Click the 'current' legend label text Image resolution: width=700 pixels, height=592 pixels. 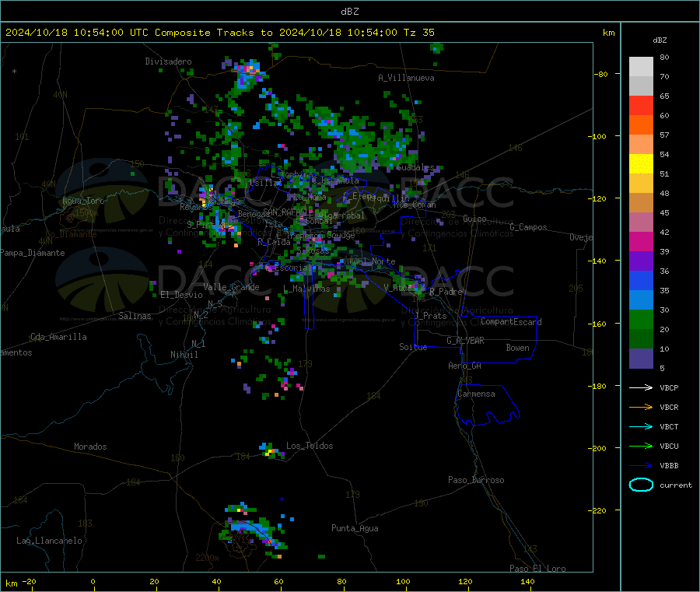(676, 485)
